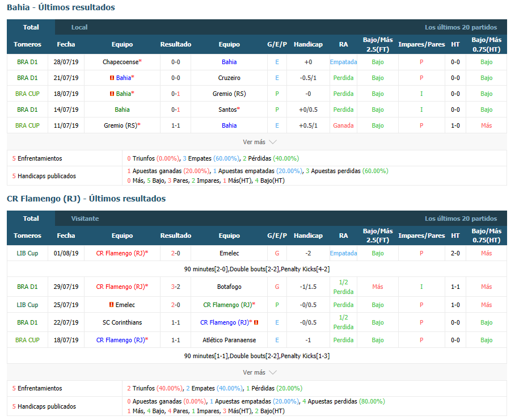Open SC Corinthians team link on 22/07/19
Screen dimensions: 519x420
point(122,322)
